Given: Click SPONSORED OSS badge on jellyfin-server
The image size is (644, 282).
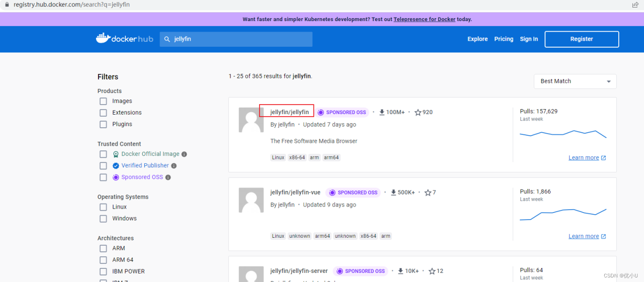Looking at the screenshot, I should point(361,271).
